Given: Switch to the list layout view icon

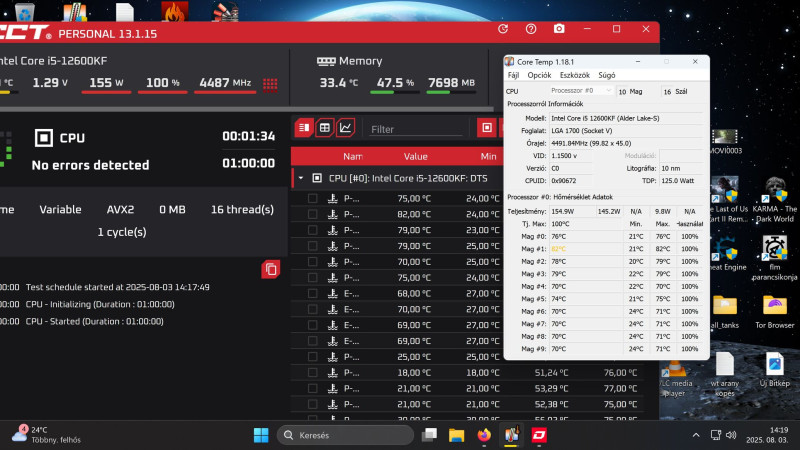Looking at the screenshot, I should pyautogui.click(x=304, y=128).
